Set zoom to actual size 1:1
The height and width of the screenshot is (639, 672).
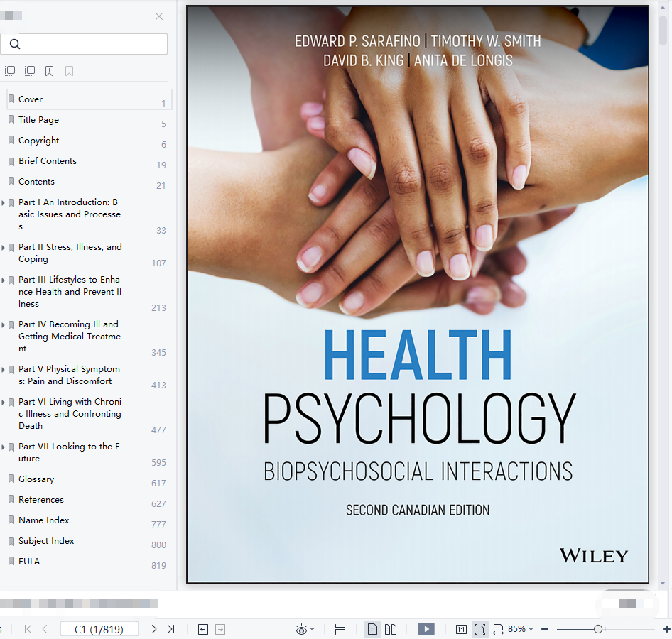[461, 629]
